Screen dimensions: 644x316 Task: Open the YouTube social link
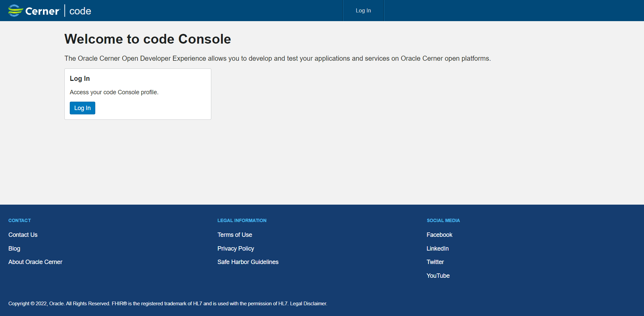[438, 276]
